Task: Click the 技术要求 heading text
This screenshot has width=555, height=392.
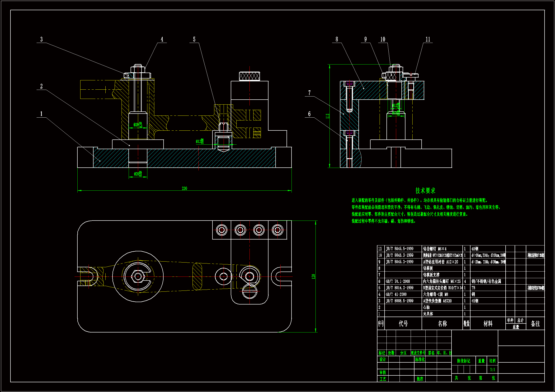Action: (x=425, y=191)
